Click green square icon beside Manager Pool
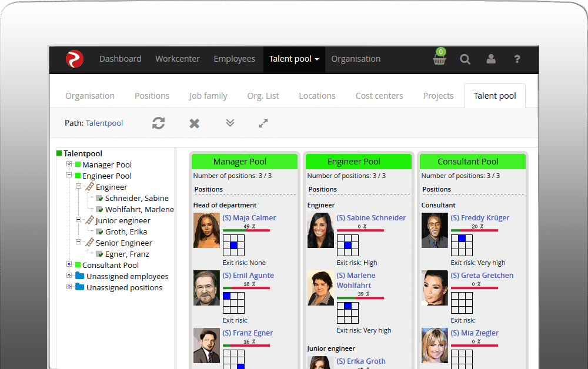The width and height of the screenshot is (588, 369). coord(78,165)
